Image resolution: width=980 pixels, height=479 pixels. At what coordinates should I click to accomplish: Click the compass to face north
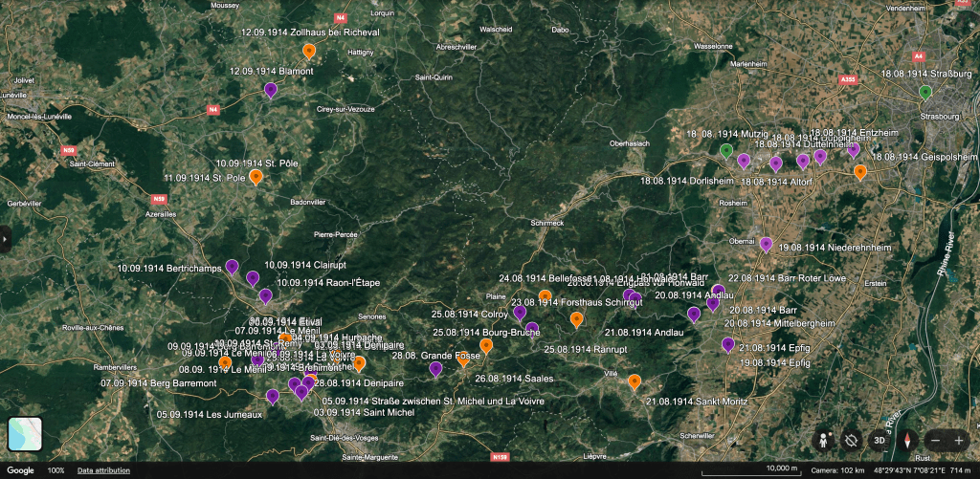906,440
